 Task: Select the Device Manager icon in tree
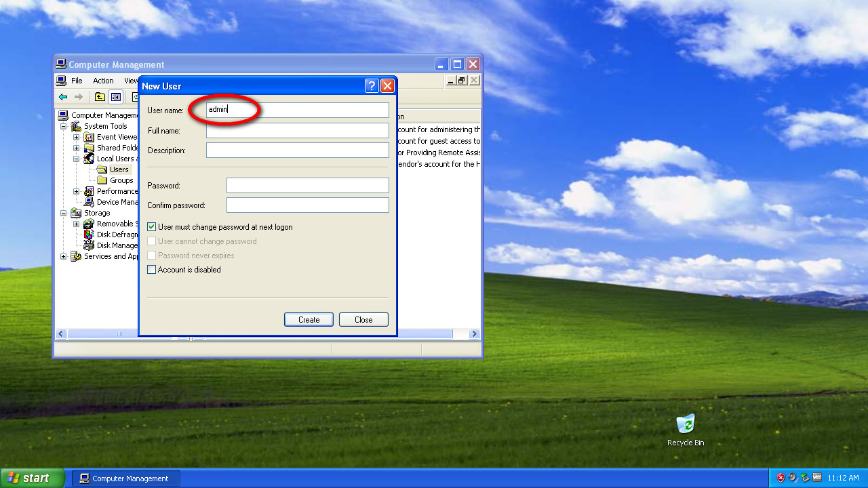(x=89, y=202)
